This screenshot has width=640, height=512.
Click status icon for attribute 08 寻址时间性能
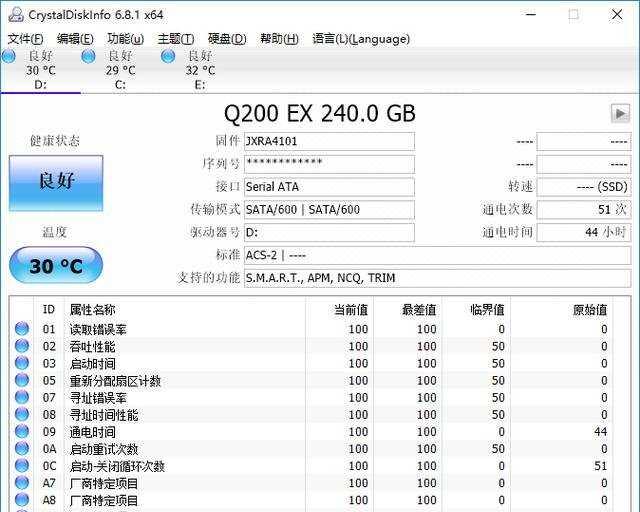[22, 414]
